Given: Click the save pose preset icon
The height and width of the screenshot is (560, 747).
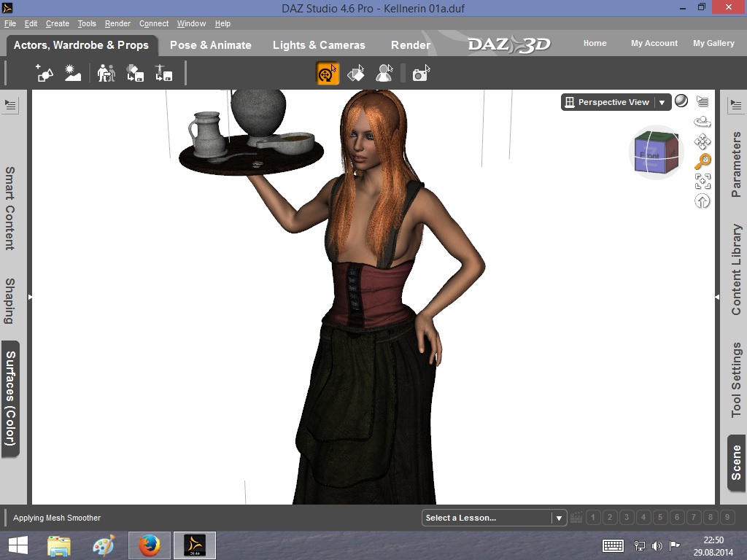Looking at the screenshot, I should tap(163, 73).
